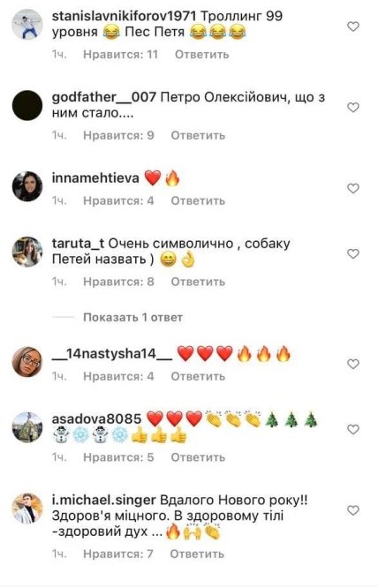
Task: Click Ответить under godfather__007 comment
Action: click(x=198, y=135)
